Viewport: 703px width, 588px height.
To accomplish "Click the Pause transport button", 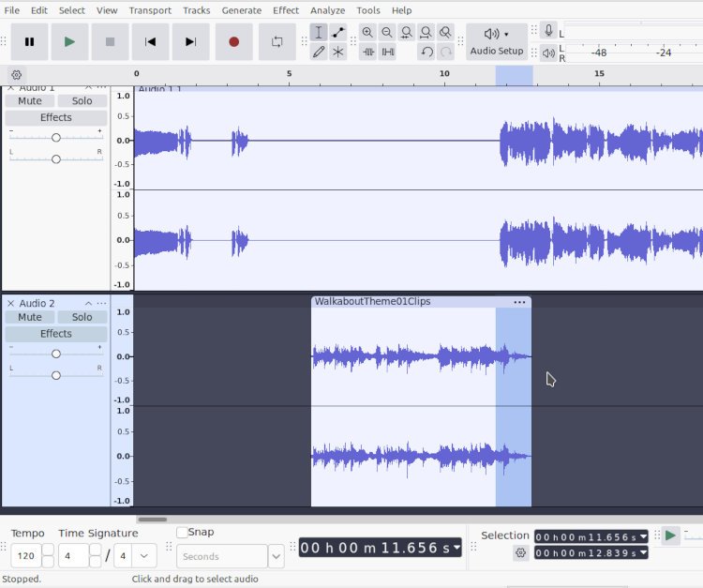I will 30,41.
